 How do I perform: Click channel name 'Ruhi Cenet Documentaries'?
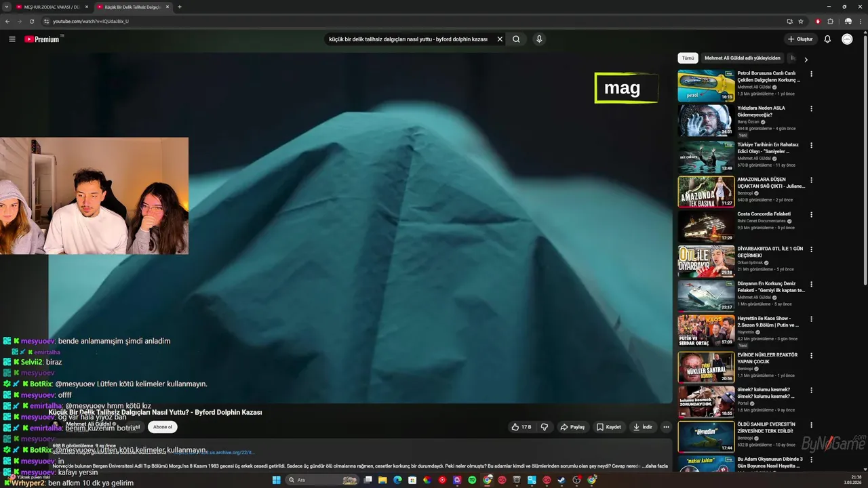(x=762, y=221)
